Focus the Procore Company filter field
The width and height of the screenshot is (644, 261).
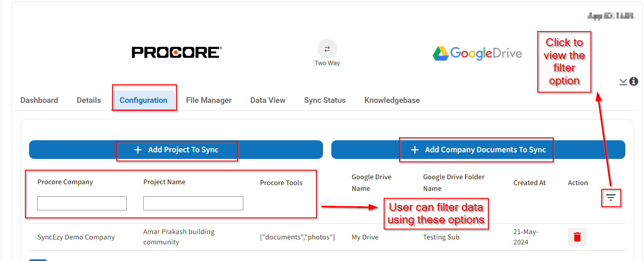[82, 203]
